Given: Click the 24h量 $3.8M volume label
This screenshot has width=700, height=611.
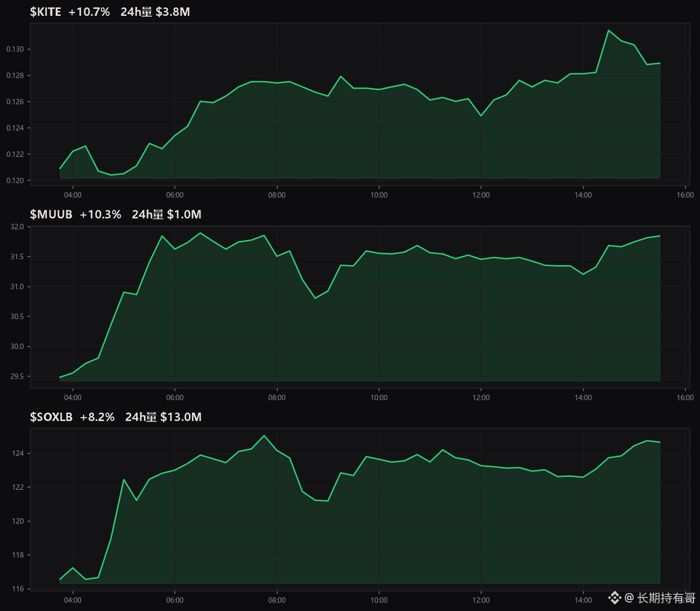Looking at the screenshot, I should pos(155,12).
